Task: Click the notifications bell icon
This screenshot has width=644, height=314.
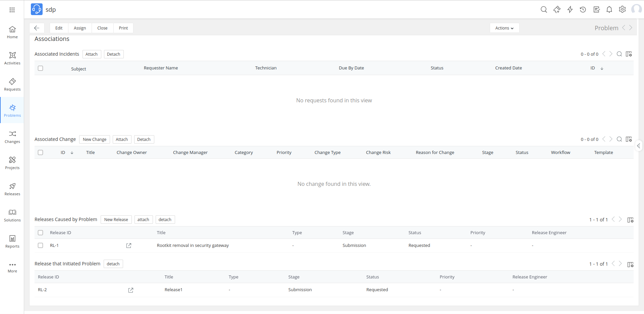Action: pos(609,10)
